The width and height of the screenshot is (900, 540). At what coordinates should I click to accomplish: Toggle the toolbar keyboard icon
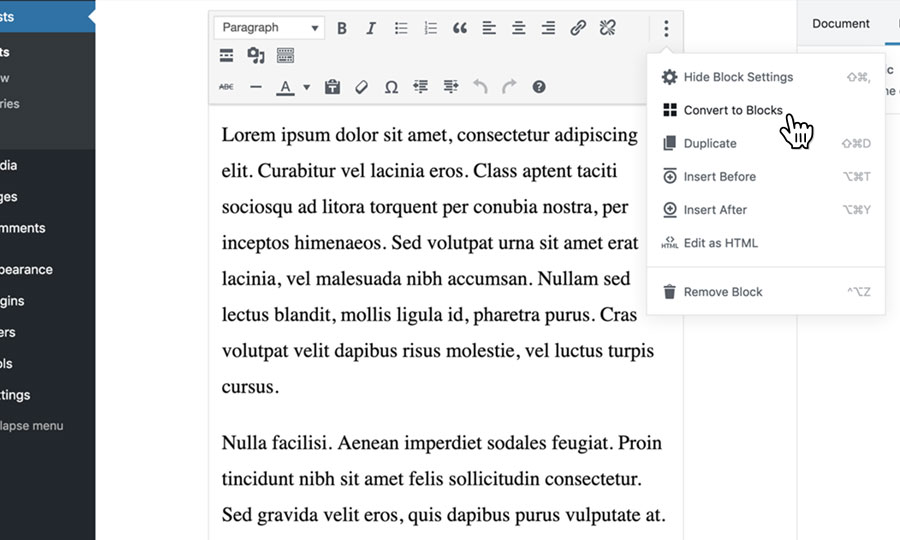(x=285, y=56)
